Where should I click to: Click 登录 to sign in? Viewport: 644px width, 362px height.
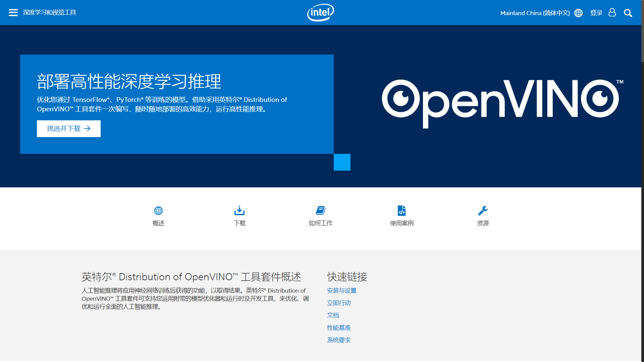(596, 13)
